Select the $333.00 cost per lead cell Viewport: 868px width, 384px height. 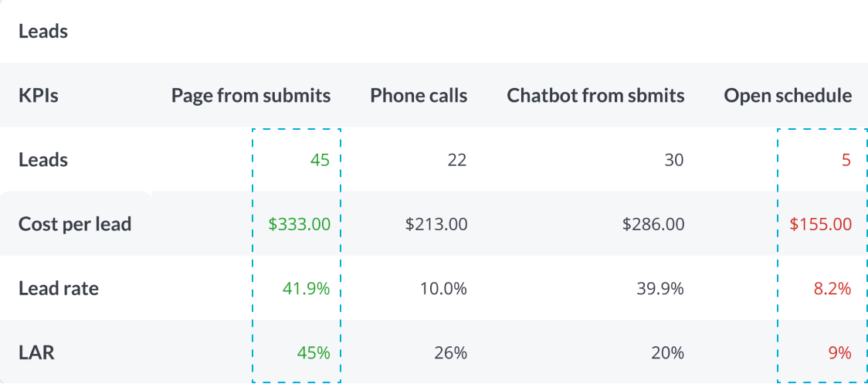300,224
